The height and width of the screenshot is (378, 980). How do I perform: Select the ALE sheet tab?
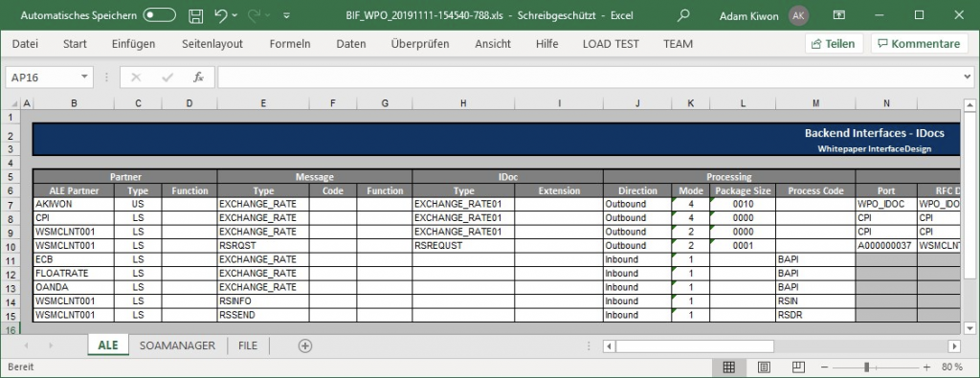[x=108, y=345]
